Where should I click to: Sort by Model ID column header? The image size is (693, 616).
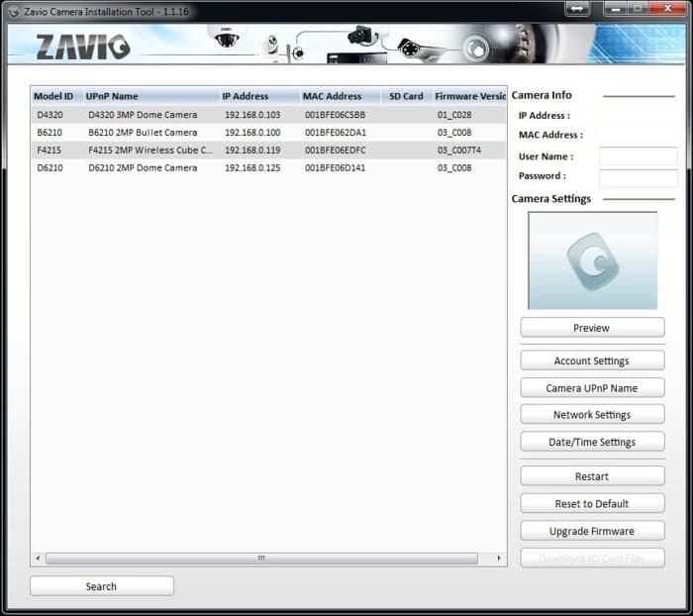click(x=57, y=96)
